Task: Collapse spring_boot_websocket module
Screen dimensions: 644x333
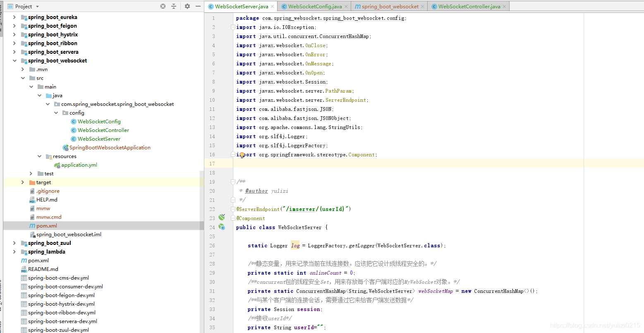Action: tap(14, 60)
